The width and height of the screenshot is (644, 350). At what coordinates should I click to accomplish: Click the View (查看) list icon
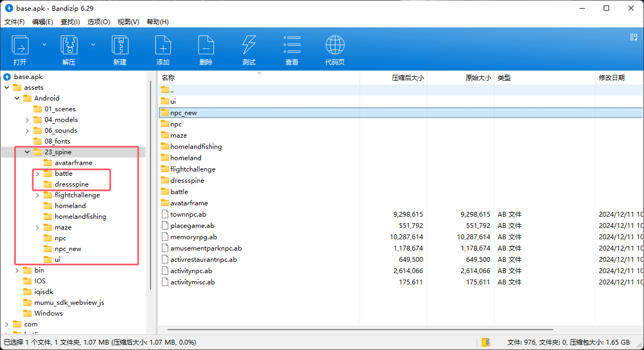(x=292, y=45)
